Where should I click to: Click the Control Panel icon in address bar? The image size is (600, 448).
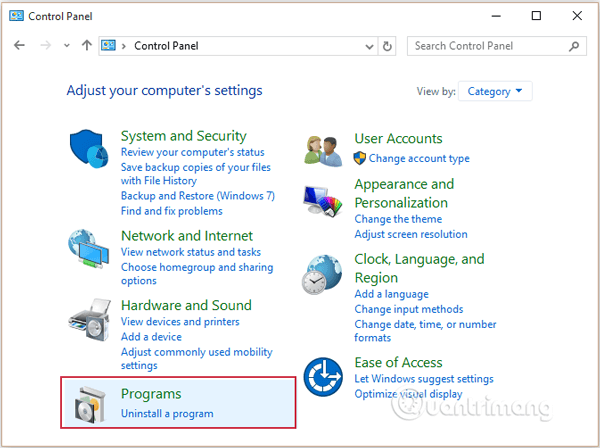(108, 46)
